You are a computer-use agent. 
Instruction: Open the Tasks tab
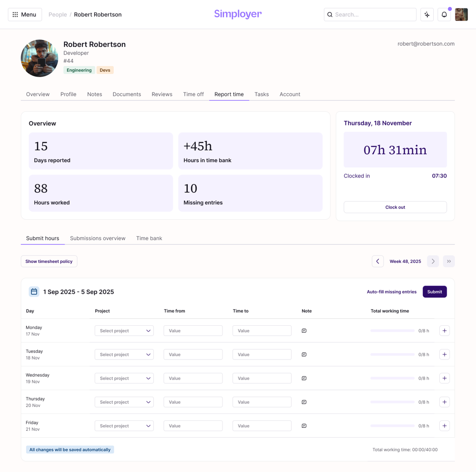[x=261, y=94]
